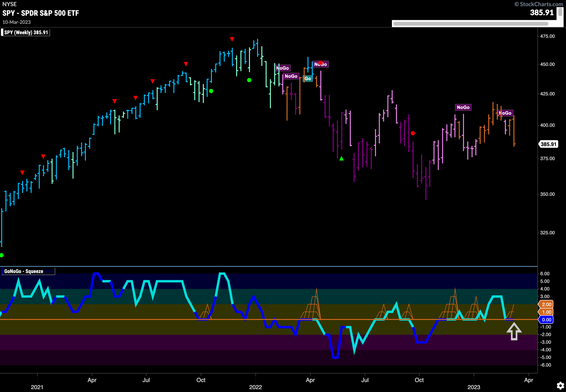The height and width of the screenshot is (392, 566).
Task: Click the horizontal scrollbar thumb at top right
Action: coord(470,24)
